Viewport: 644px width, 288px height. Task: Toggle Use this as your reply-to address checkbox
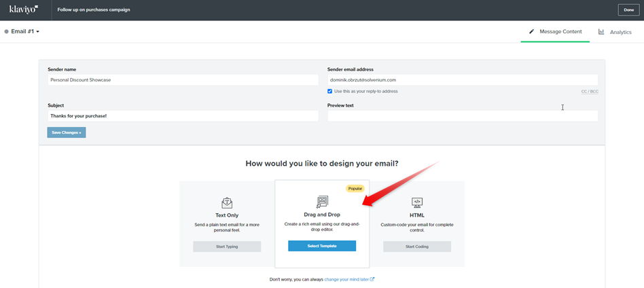tap(329, 91)
